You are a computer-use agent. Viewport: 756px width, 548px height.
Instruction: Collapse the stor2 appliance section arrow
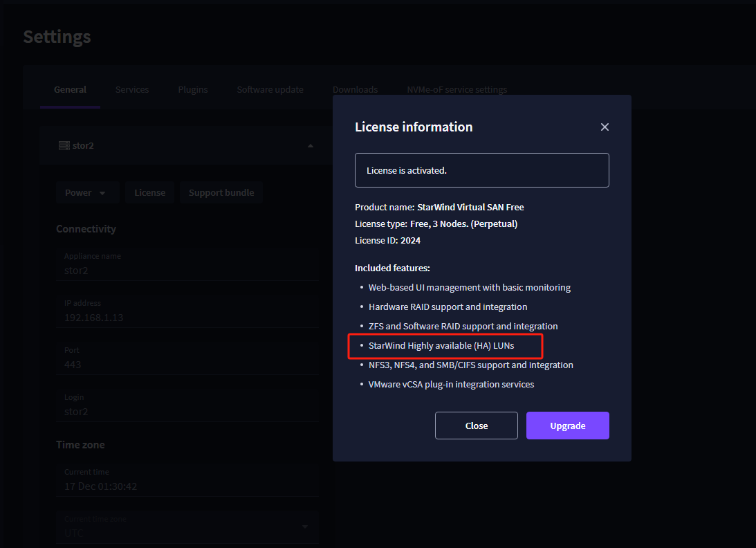pos(311,146)
